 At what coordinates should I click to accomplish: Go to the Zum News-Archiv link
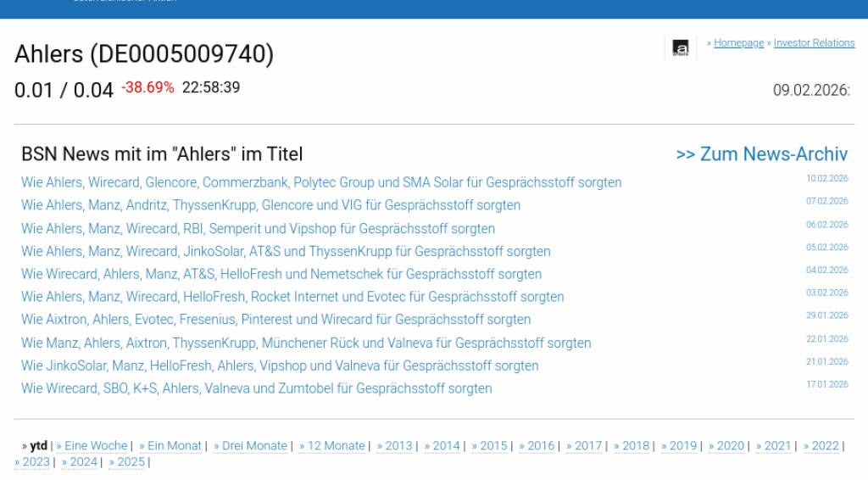tap(761, 154)
